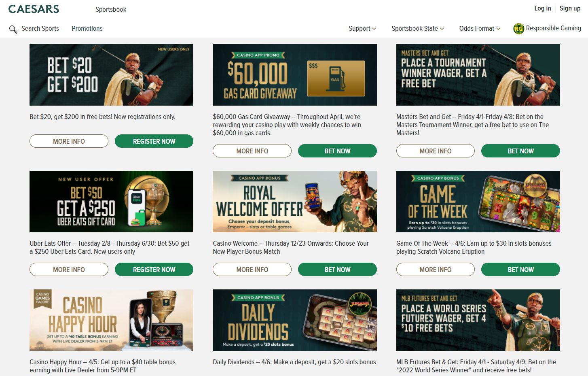The height and width of the screenshot is (376, 588).
Task: Click the search magnifier icon
Action: [13, 29]
